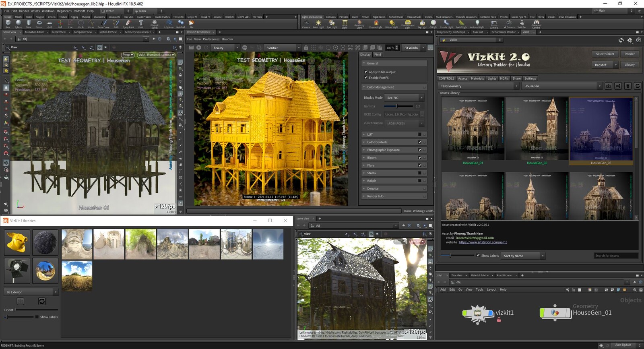Open the Sort by Name dropdown
Screen dimensions: 644x349
point(524,256)
